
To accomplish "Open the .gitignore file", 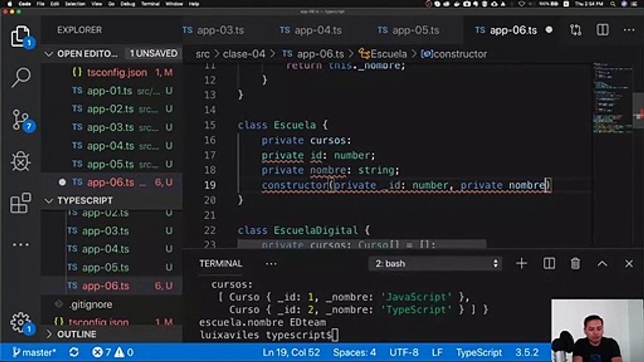I will [112, 304].
